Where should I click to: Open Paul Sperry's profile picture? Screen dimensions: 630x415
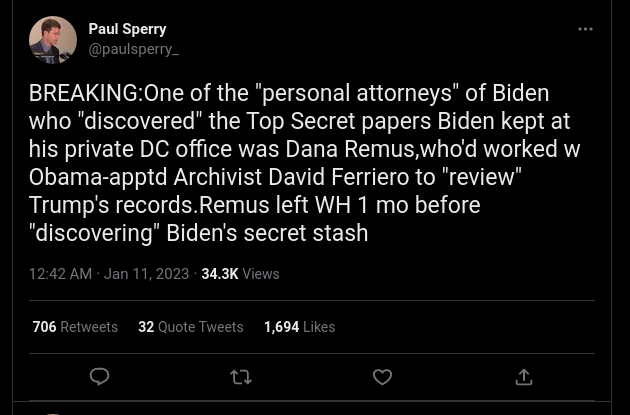pos(53,40)
